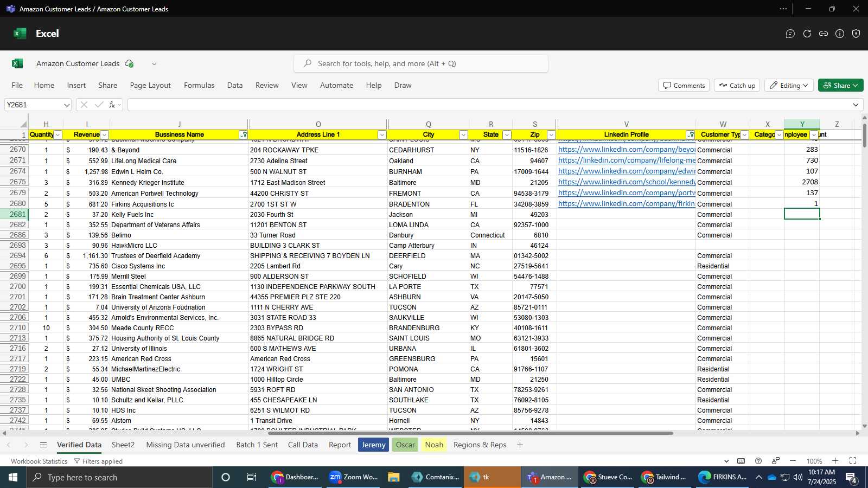Click the vertical scrollbar thumb
Viewport: 868px width, 488px height.
click(x=864, y=136)
